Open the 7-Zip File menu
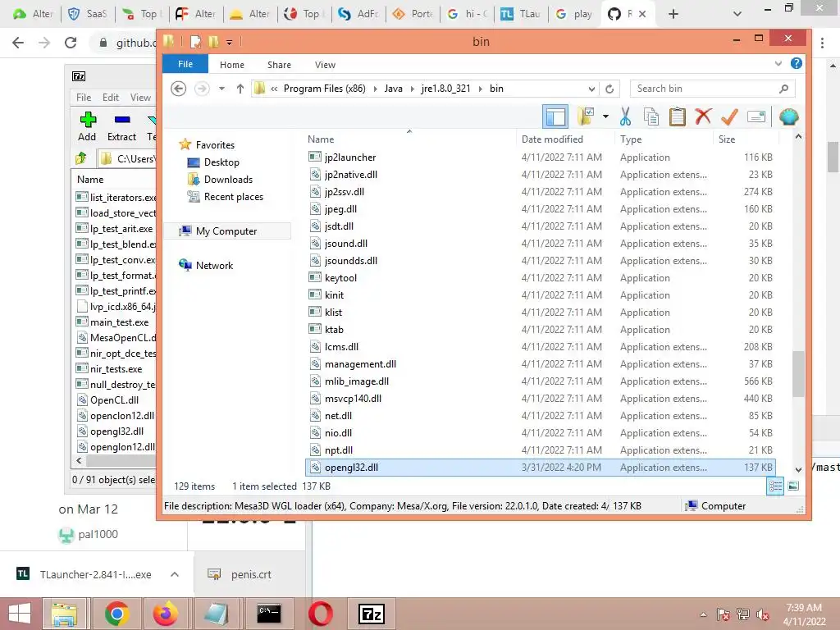Viewport: 840px width, 630px height. [84, 98]
